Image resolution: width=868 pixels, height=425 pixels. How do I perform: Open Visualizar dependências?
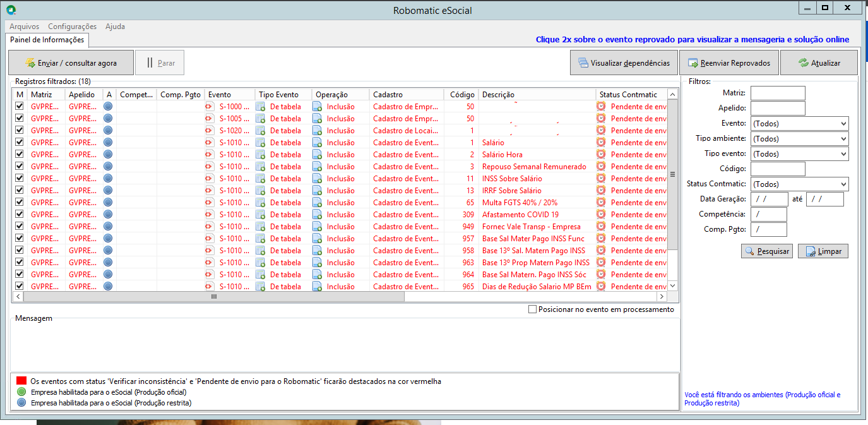(624, 63)
